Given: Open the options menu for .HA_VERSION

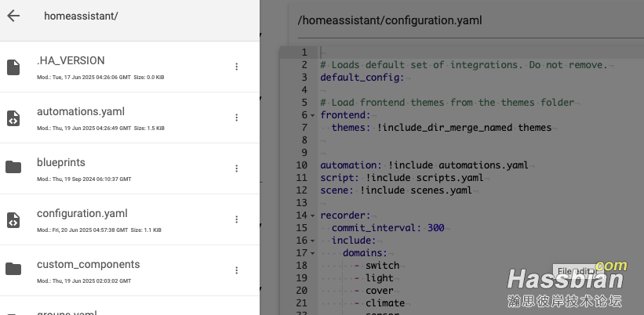Looking at the screenshot, I should click(237, 67).
